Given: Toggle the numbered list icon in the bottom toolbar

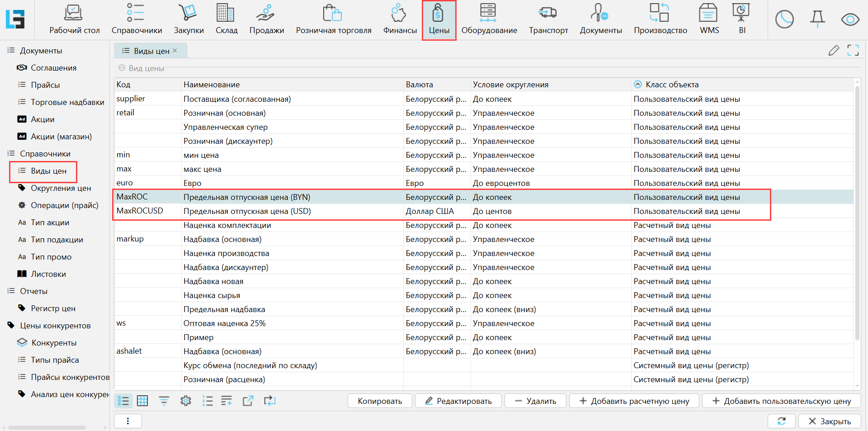Looking at the screenshot, I should 208,401.
